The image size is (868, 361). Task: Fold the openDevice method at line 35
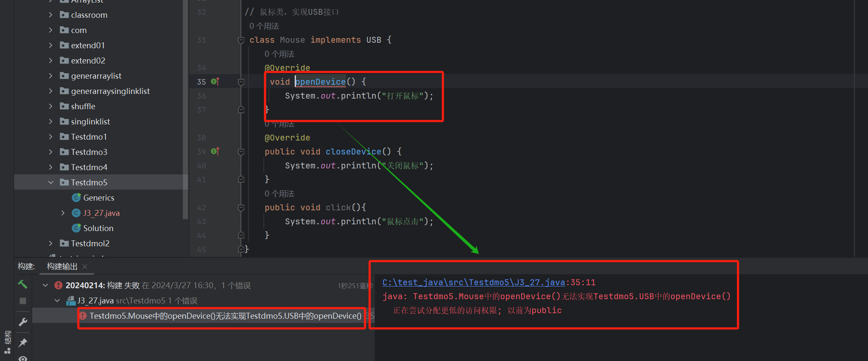coord(241,82)
